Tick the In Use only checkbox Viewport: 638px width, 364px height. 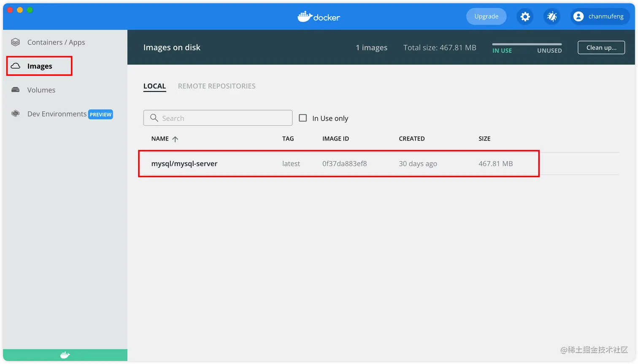(303, 118)
